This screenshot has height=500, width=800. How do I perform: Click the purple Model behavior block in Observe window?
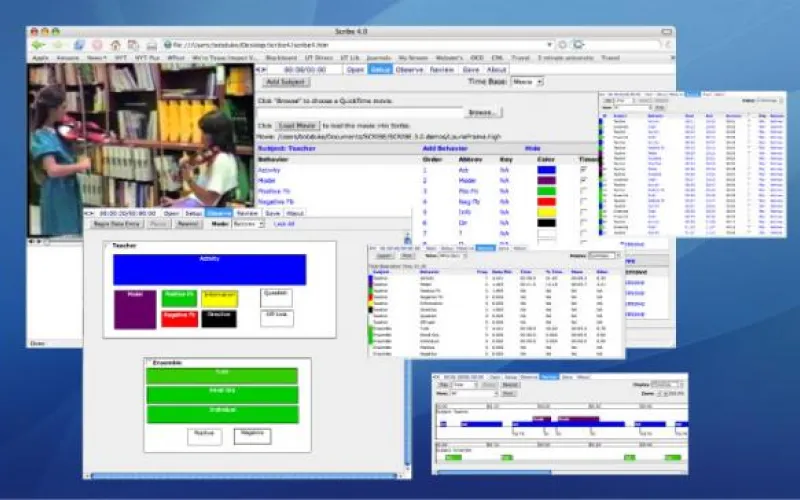point(135,310)
